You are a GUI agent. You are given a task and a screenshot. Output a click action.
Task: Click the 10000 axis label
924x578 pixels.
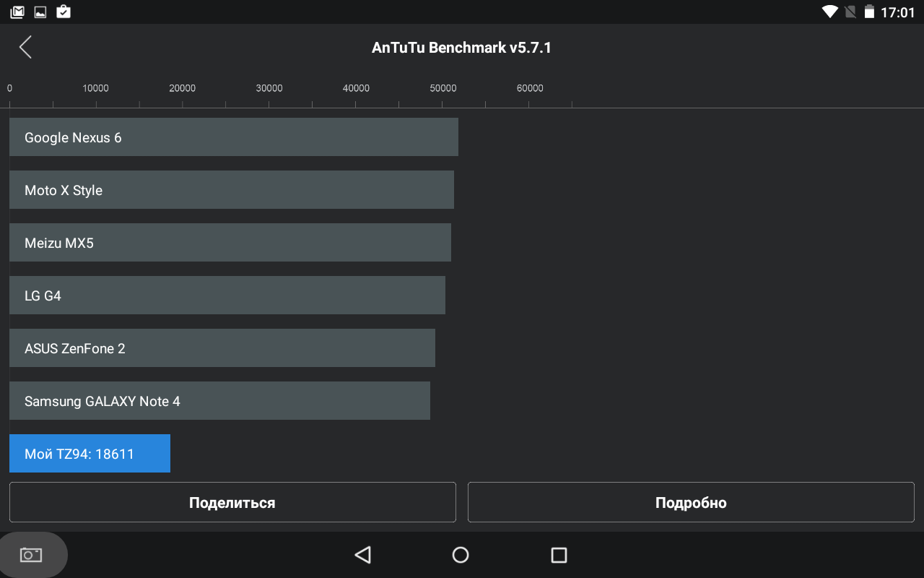point(95,88)
